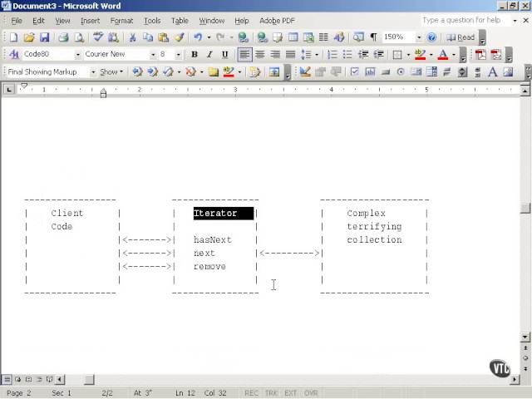The image size is (532, 399).
Task: Set align left paragraph alignment
Action: pos(244,54)
